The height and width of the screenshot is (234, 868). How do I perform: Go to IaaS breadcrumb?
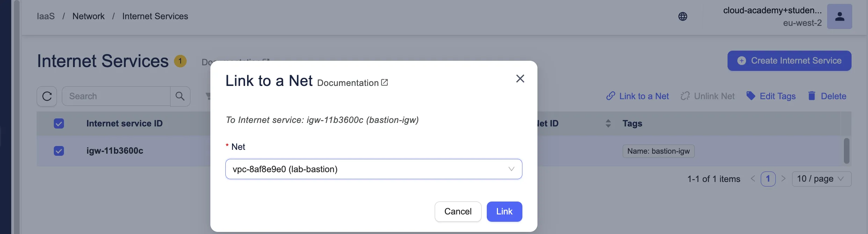point(46,16)
